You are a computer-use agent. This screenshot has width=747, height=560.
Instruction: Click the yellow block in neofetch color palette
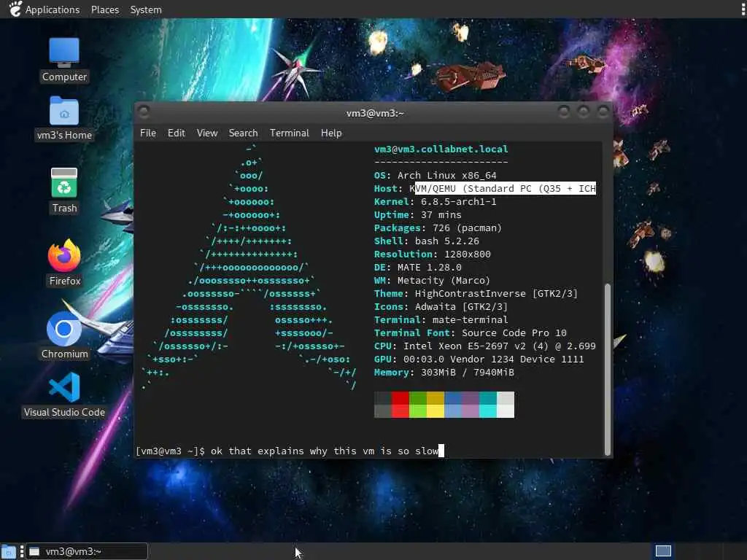[436, 405]
